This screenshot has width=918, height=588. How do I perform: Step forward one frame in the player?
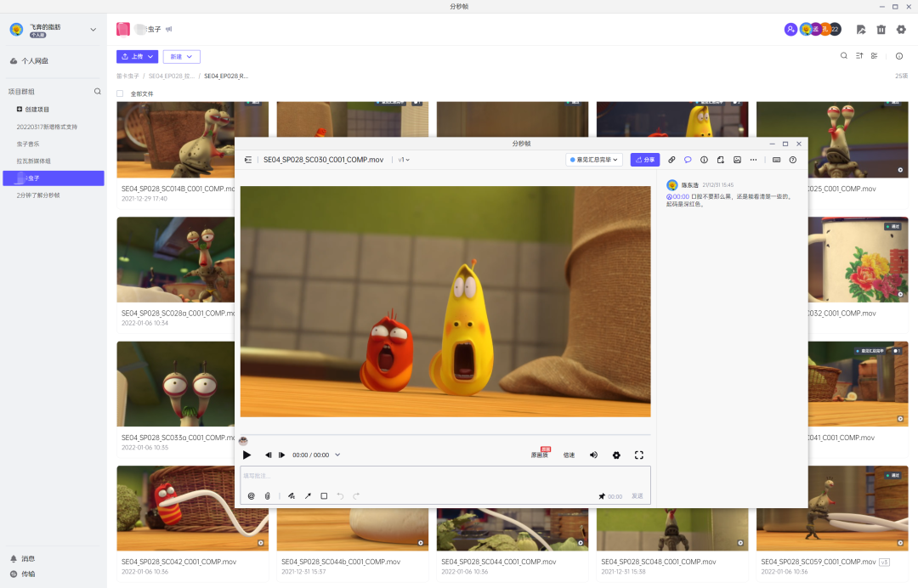281,455
